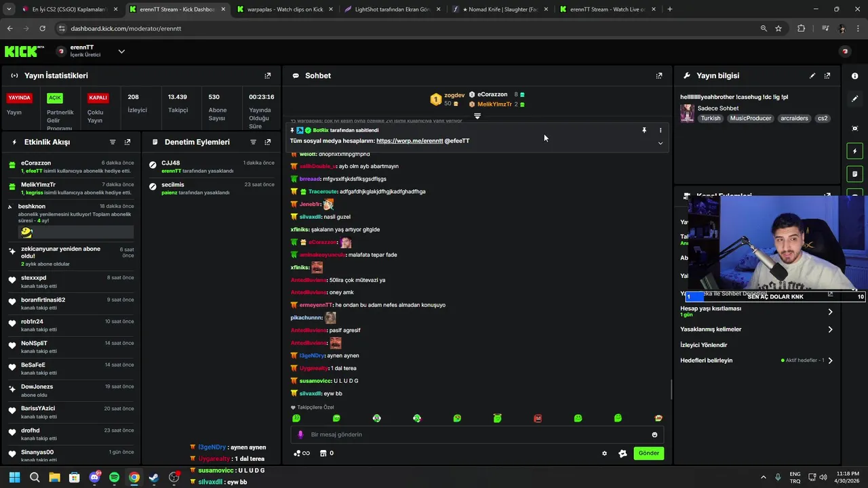Open Steam from the taskbar
The image size is (868, 488).
pyautogui.click(x=154, y=478)
